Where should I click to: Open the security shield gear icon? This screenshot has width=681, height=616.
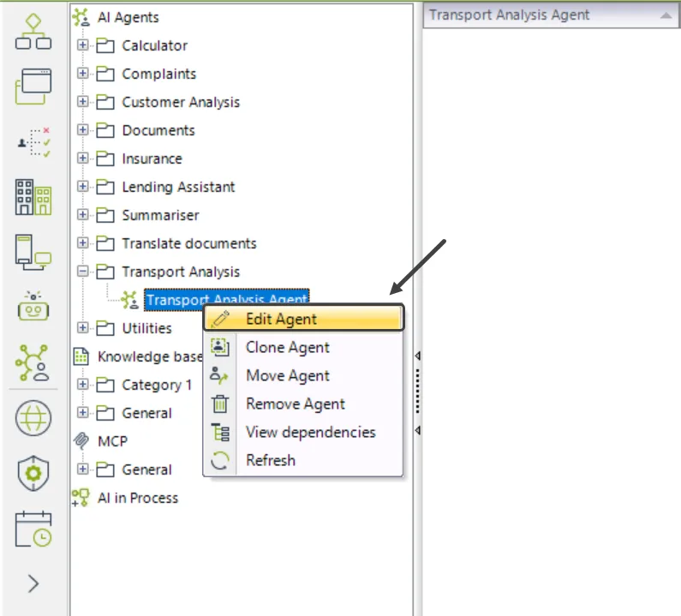pos(33,473)
